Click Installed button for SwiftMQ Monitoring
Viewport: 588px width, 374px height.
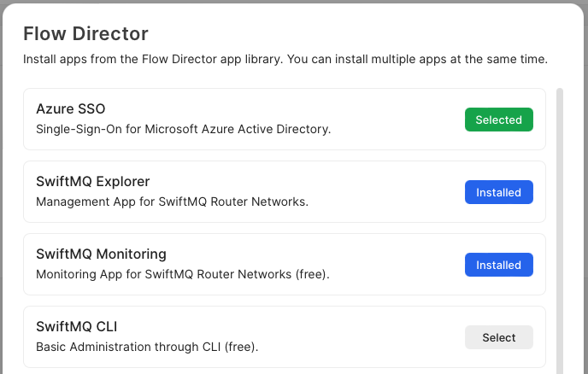[x=498, y=266]
